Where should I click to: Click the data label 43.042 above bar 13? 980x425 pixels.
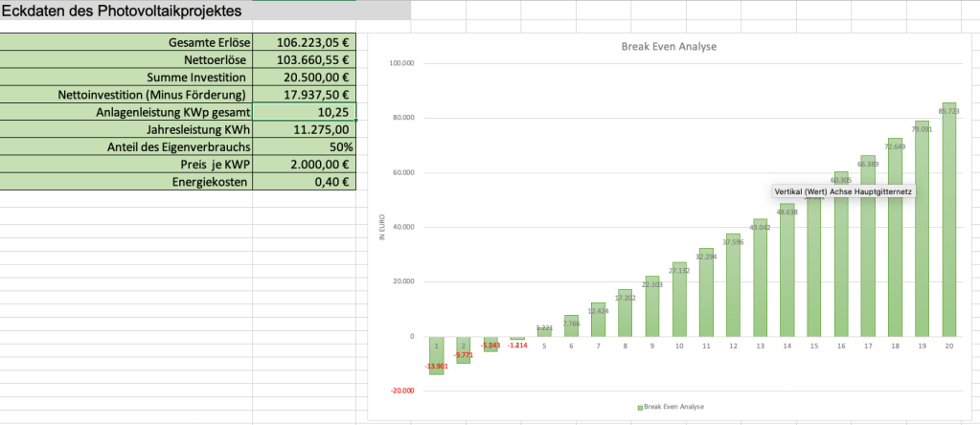pyautogui.click(x=760, y=227)
